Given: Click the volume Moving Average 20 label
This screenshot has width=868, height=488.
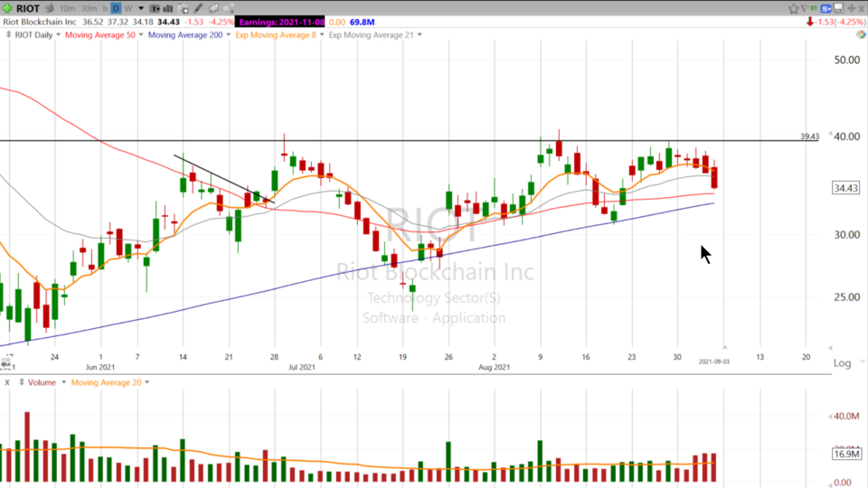Looking at the screenshot, I should (107, 382).
